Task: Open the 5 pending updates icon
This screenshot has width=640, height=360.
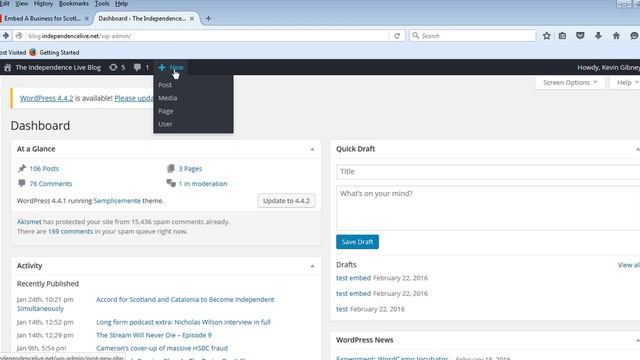Action: (x=113, y=67)
